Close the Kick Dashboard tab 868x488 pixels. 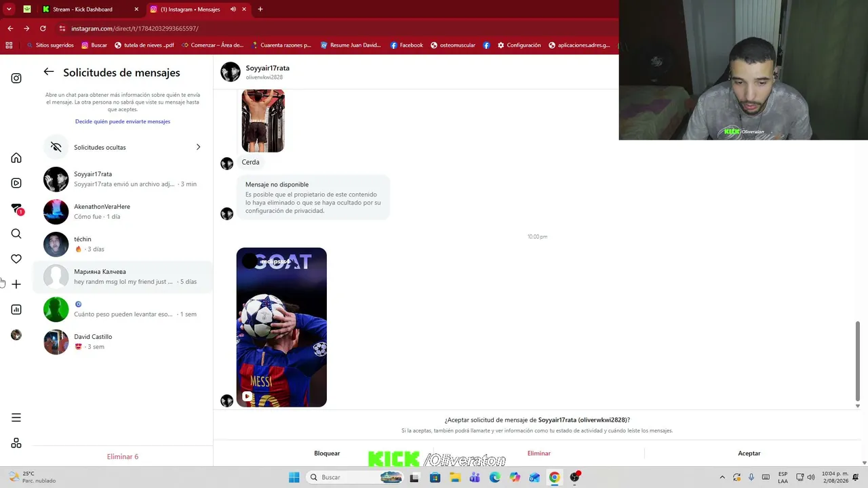136,9
